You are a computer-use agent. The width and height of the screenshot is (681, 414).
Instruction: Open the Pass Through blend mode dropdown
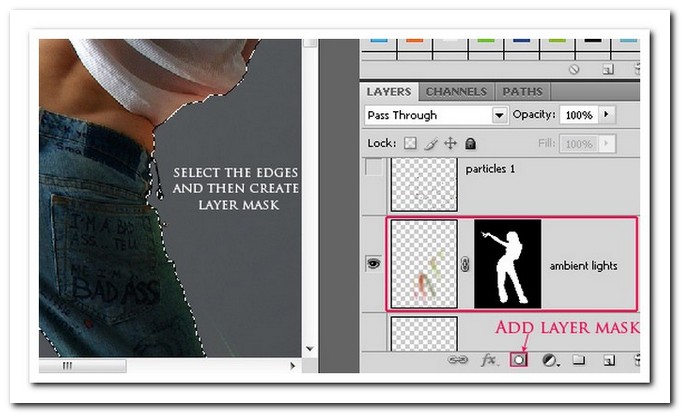499,115
